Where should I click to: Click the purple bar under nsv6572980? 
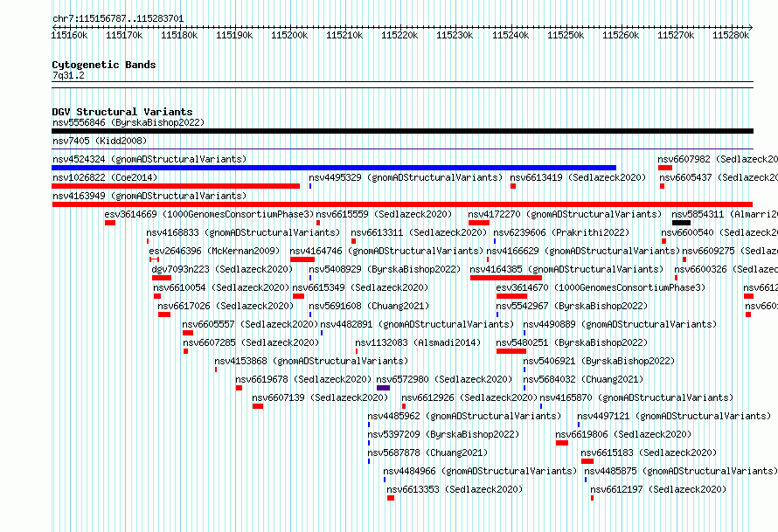383,388
